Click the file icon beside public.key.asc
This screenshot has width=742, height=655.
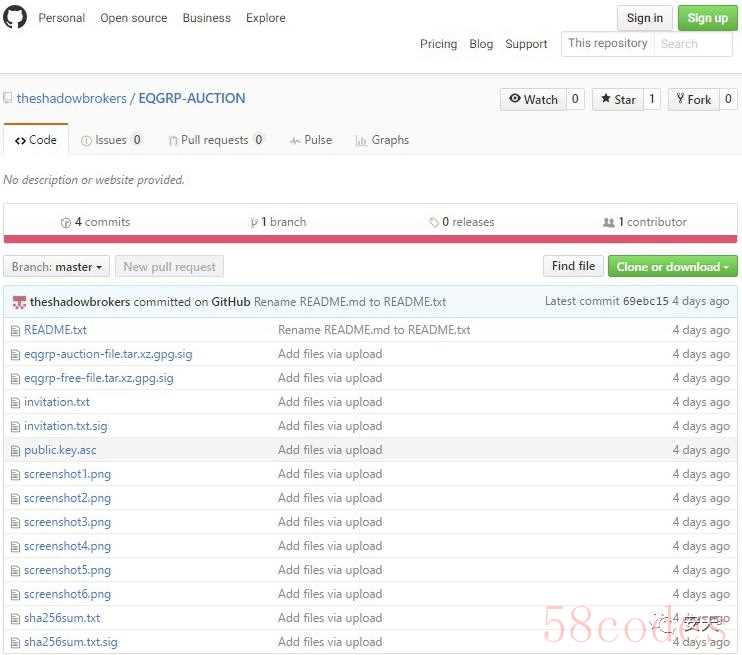[x=15, y=450]
